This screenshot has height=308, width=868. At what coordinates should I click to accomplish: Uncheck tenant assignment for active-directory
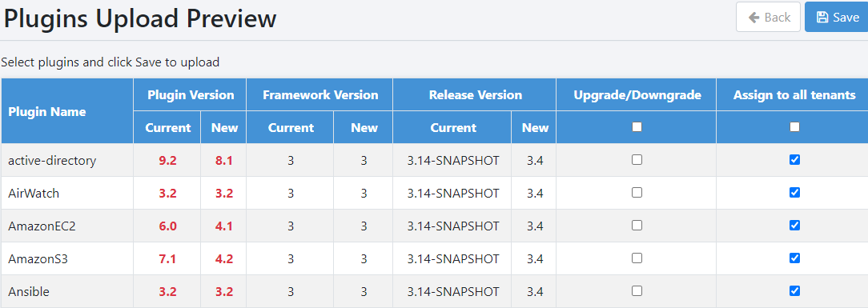click(794, 160)
